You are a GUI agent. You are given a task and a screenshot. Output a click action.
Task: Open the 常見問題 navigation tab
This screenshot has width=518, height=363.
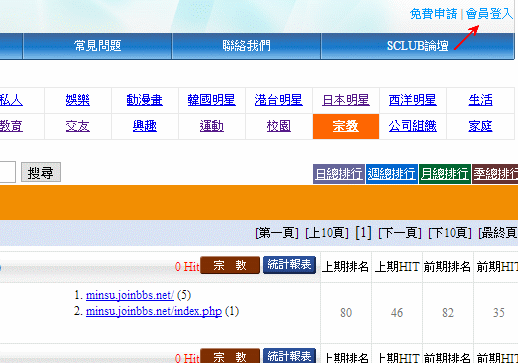pos(97,46)
